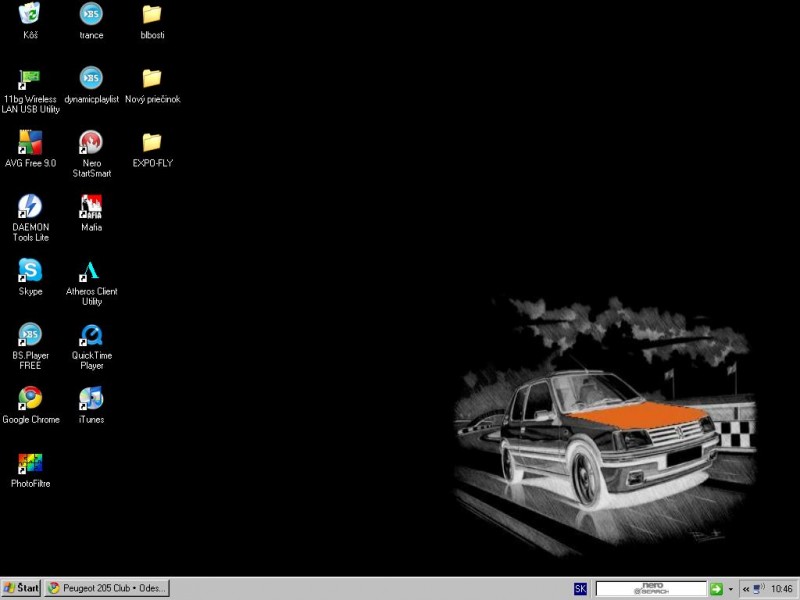Switch to Peugeot 205 Club taskbar window

pyautogui.click(x=107, y=588)
